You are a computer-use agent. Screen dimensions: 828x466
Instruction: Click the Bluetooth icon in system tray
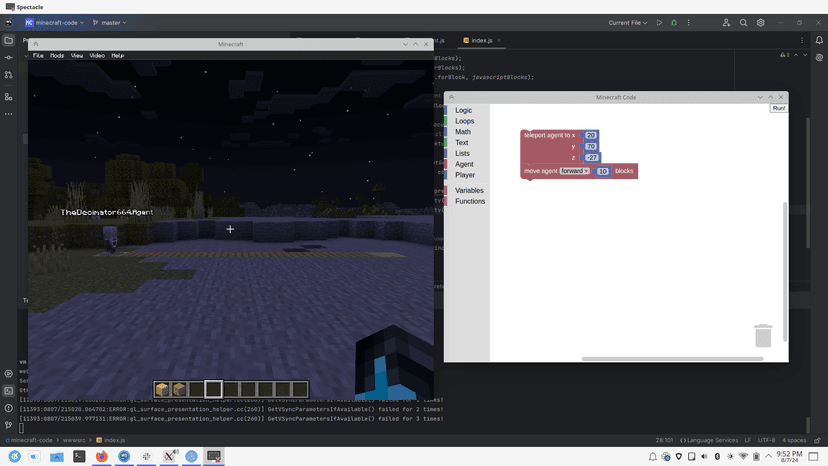717,456
